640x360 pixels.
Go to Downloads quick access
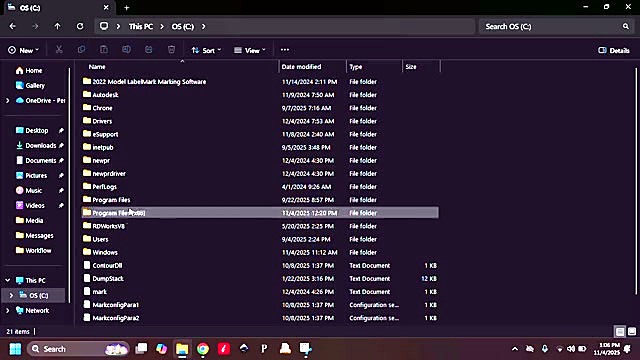(x=36, y=145)
